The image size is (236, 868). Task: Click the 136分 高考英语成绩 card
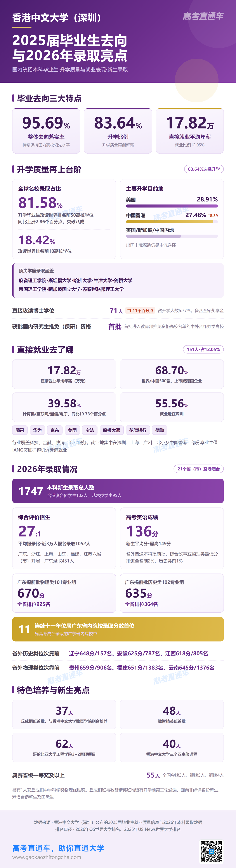[172, 538]
